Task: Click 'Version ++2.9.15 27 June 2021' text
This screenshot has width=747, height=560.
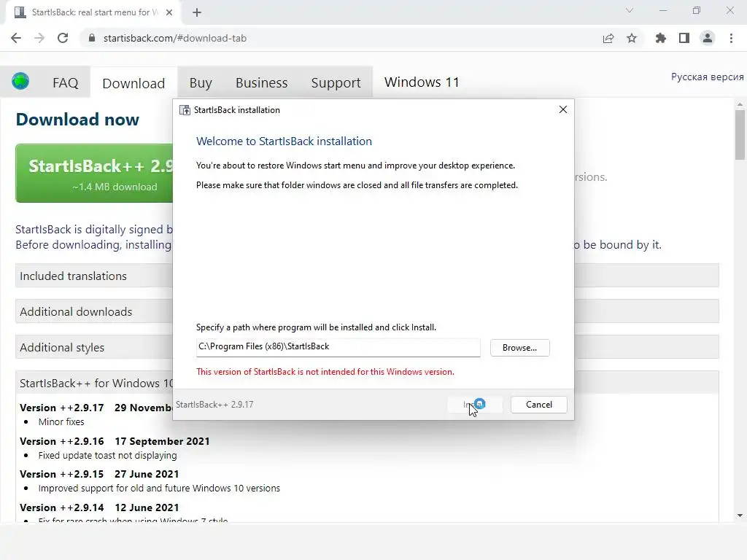Action: (x=99, y=474)
